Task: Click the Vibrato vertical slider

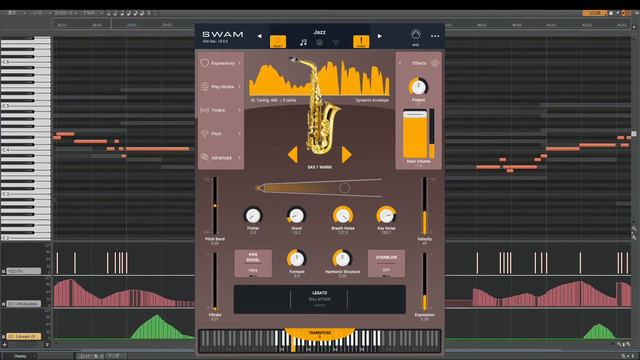Action: coord(215,282)
